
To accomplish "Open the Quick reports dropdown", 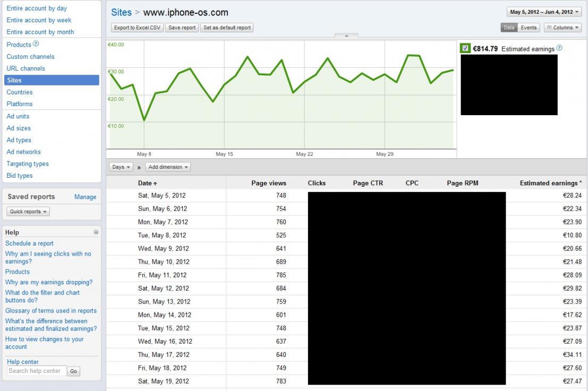I will 28,212.
